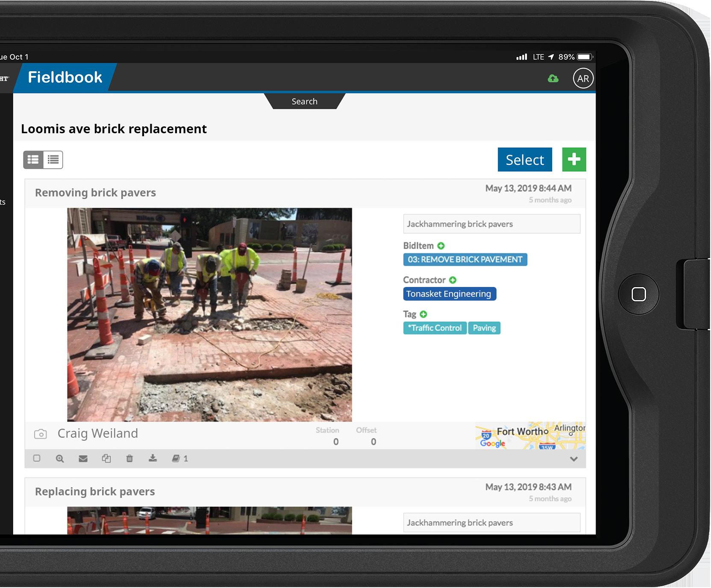Click the Removing brick pavers title

click(x=95, y=193)
